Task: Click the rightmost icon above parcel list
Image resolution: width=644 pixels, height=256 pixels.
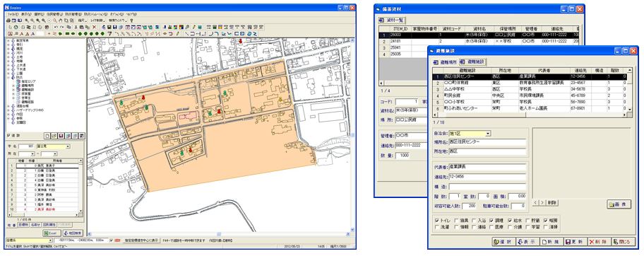Action: click(82, 136)
